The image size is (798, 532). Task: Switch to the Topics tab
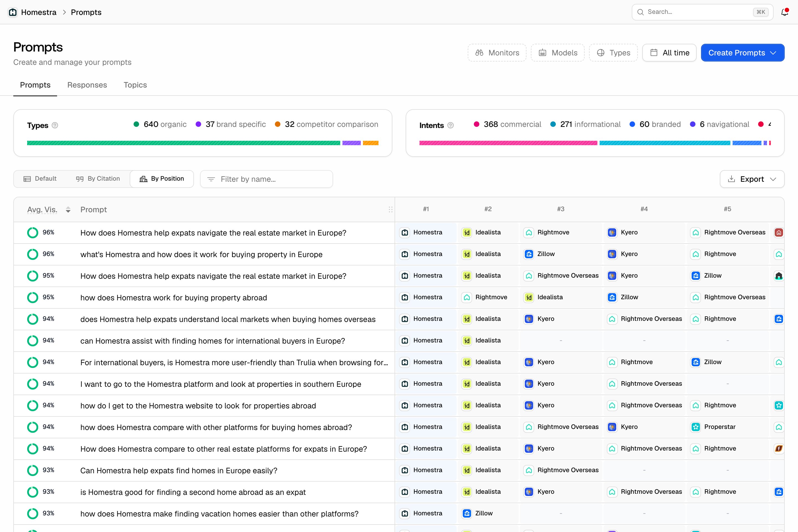click(x=135, y=85)
